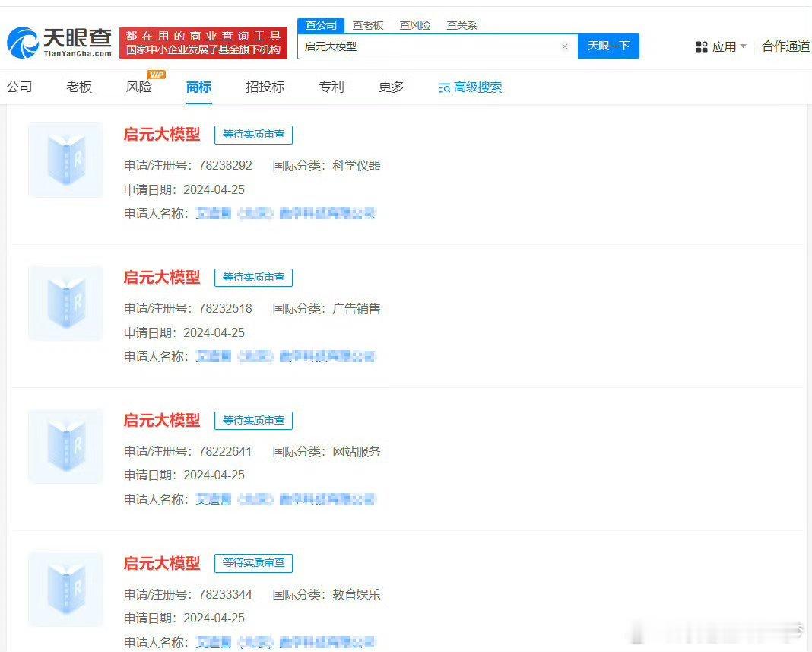The height and width of the screenshot is (652, 812).
Task: Open trademark thumbnail for 78232518
Action: pos(66,304)
